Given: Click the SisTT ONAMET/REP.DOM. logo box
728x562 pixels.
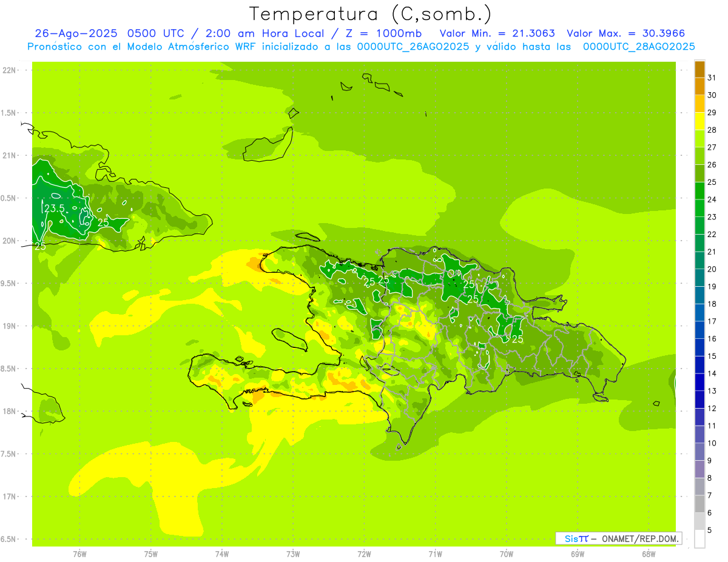Looking at the screenshot, I should (x=618, y=538).
